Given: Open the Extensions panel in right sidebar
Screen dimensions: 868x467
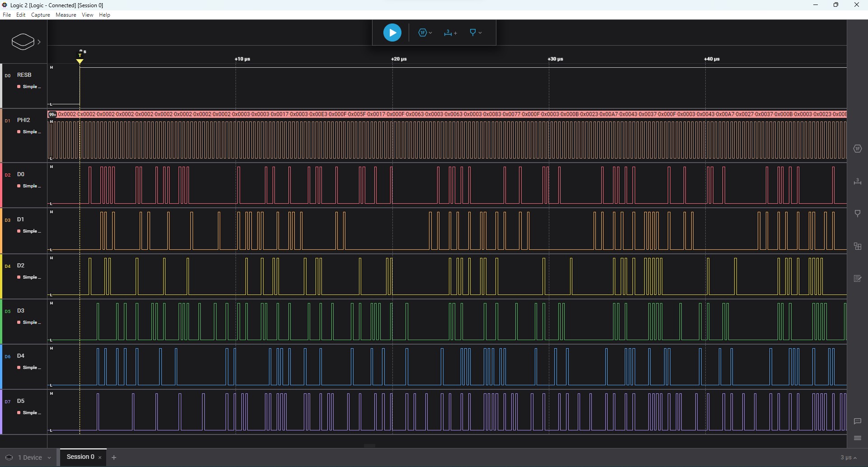Looking at the screenshot, I should (858, 246).
